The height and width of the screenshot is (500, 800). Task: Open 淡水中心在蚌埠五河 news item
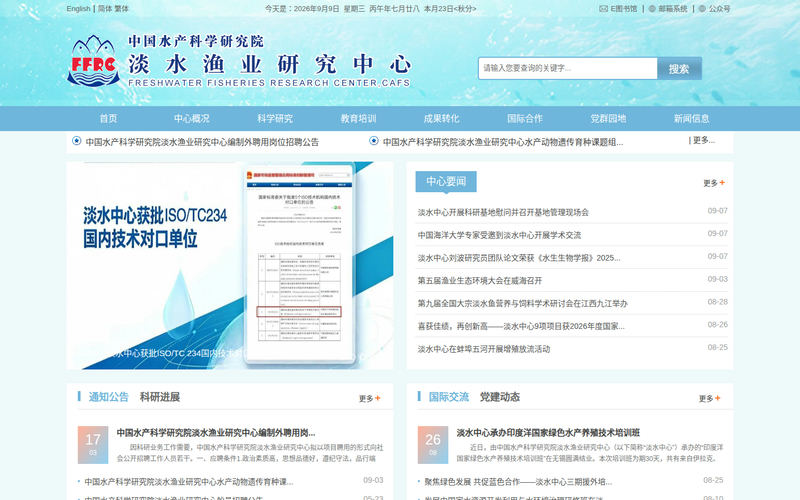(484, 349)
